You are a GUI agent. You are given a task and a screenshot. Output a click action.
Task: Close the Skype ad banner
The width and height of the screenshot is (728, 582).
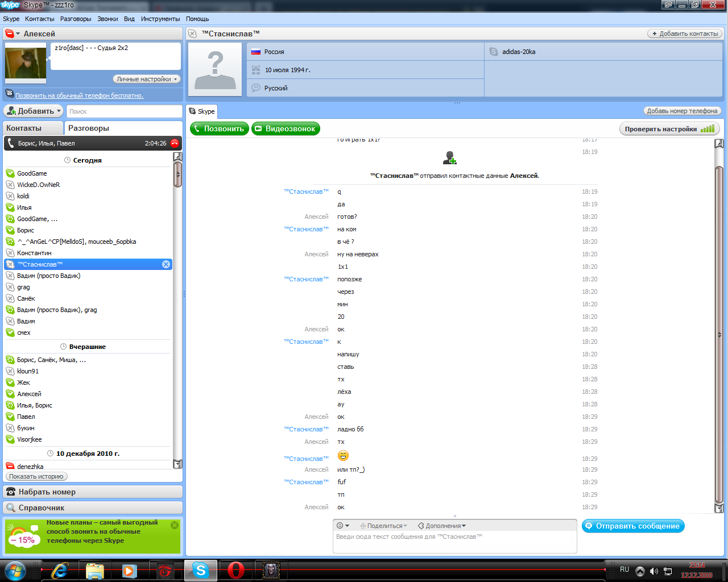pos(175,525)
